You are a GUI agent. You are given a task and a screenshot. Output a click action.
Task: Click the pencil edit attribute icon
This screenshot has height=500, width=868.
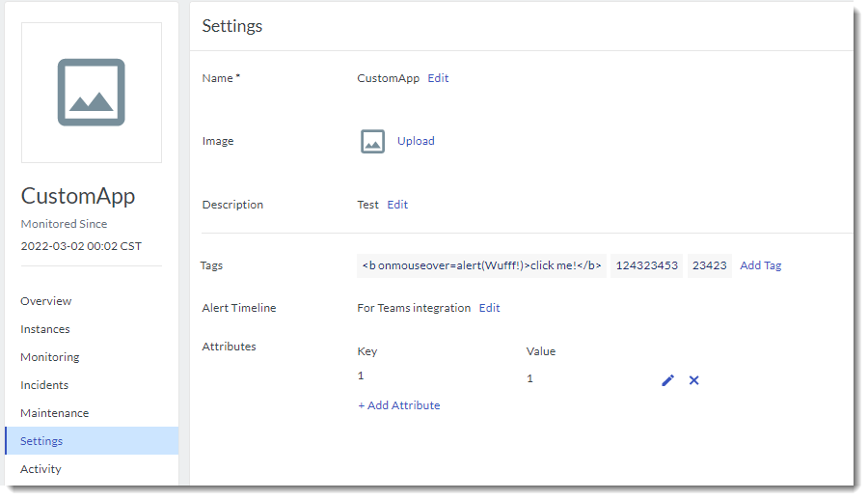pyautogui.click(x=668, y=380)
